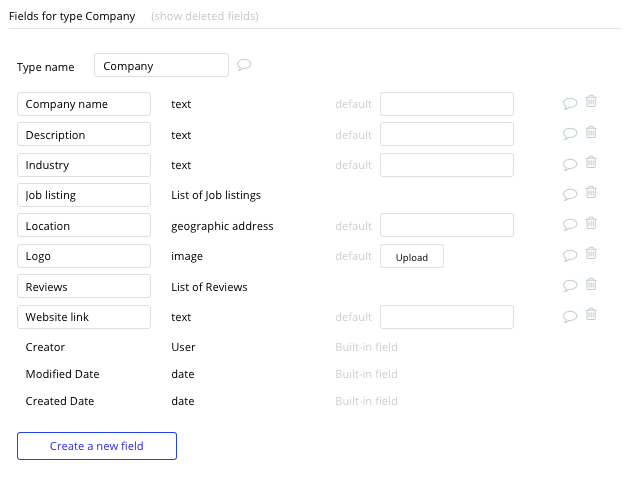Click the Upload button for Logo default

pos(412,256)
